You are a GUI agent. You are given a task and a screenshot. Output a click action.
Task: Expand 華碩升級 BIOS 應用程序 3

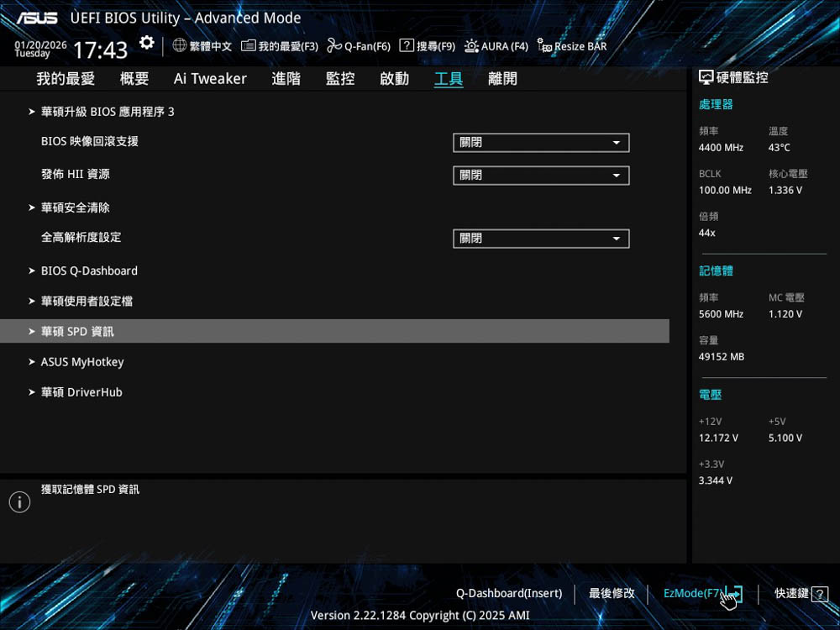click(107, 112)
